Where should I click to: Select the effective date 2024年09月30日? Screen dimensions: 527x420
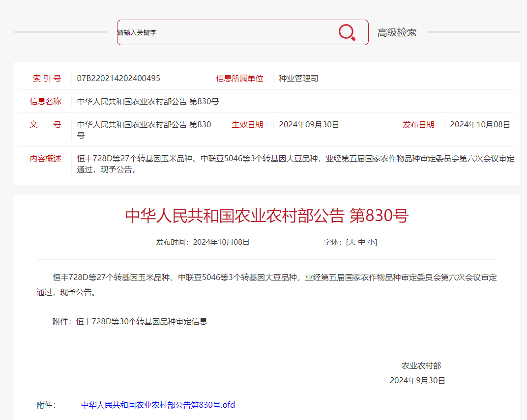pyautogui.click(x=309, y=125)
